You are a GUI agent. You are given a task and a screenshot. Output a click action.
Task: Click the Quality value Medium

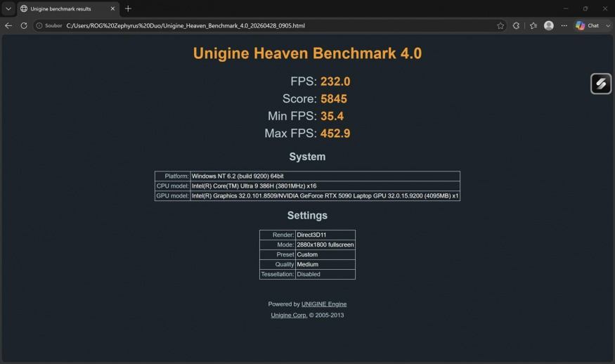[x=325, y=264]
